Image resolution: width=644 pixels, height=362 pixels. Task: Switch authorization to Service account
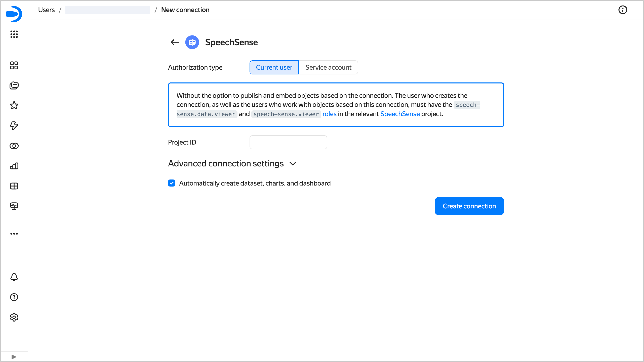[328, 67]
